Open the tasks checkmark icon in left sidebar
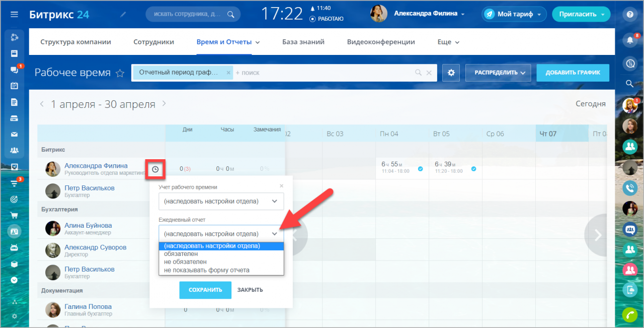Screen dimensions: 644x328 [x=14, y=167]
